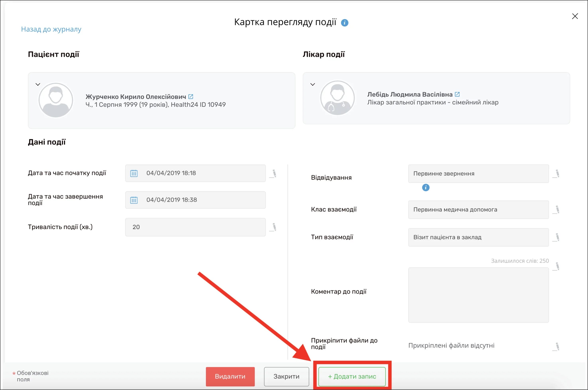Open doctor Лебідь profile external link icon
Screen dimensions: 588x390
457,94
